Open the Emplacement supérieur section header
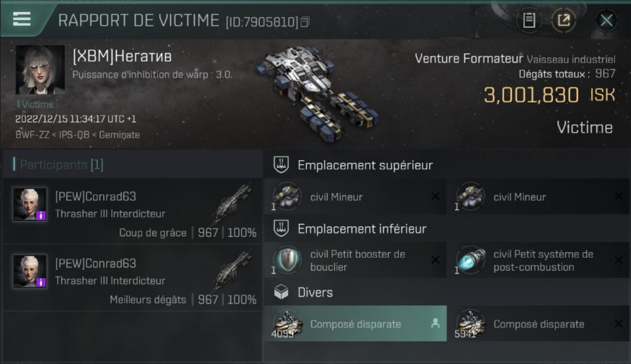 click(x=365, y=165)
